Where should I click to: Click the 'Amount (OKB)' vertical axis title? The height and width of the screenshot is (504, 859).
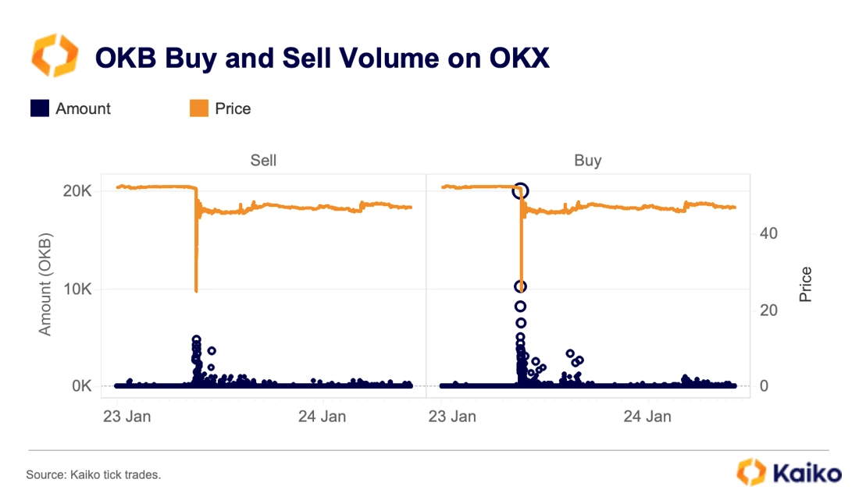tap(45, 284)
